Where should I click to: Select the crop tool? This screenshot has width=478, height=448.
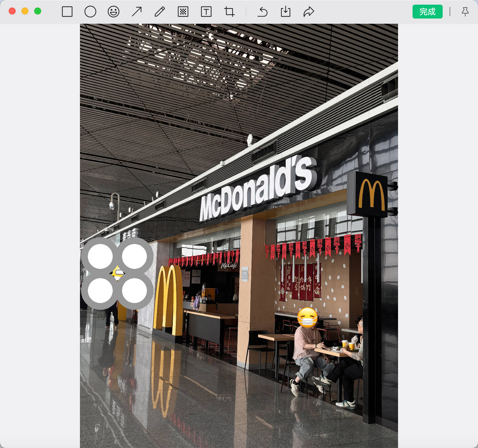(x=229, y=12)
